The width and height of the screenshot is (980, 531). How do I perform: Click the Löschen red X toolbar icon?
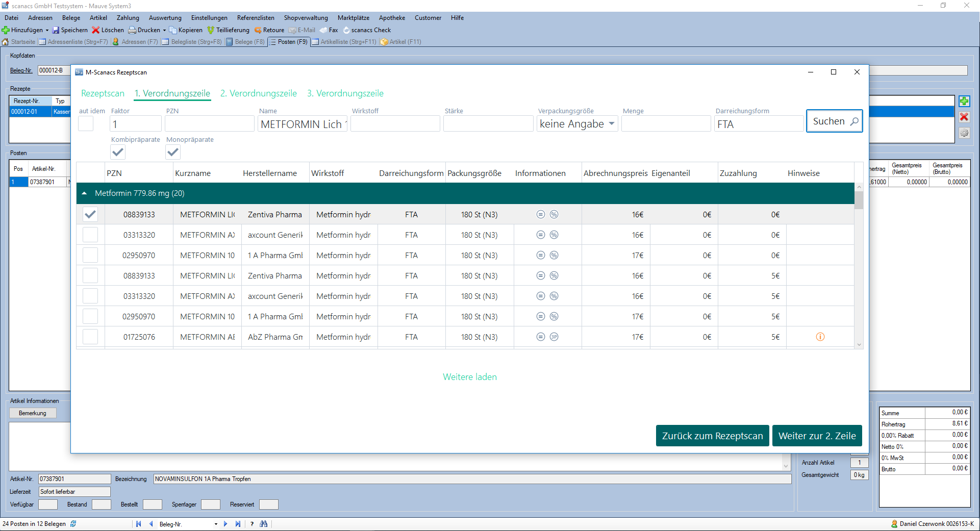(x=95, y=30)
